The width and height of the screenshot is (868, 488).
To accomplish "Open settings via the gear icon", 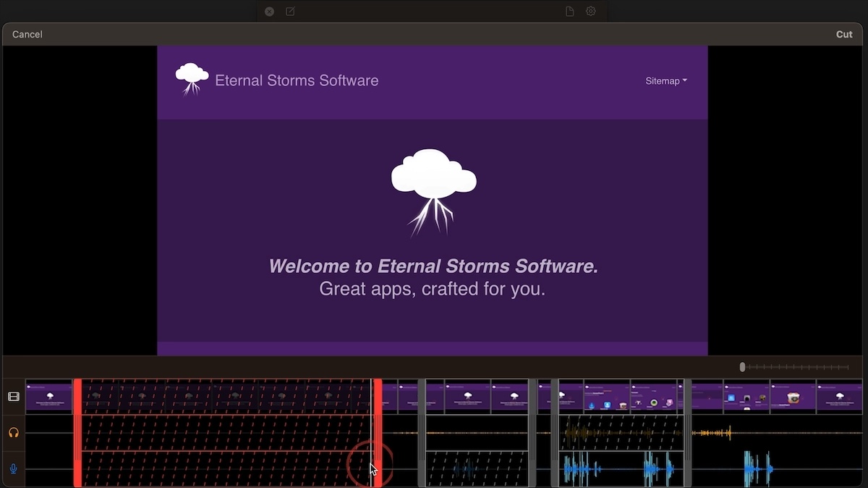I will coord(591,12).
